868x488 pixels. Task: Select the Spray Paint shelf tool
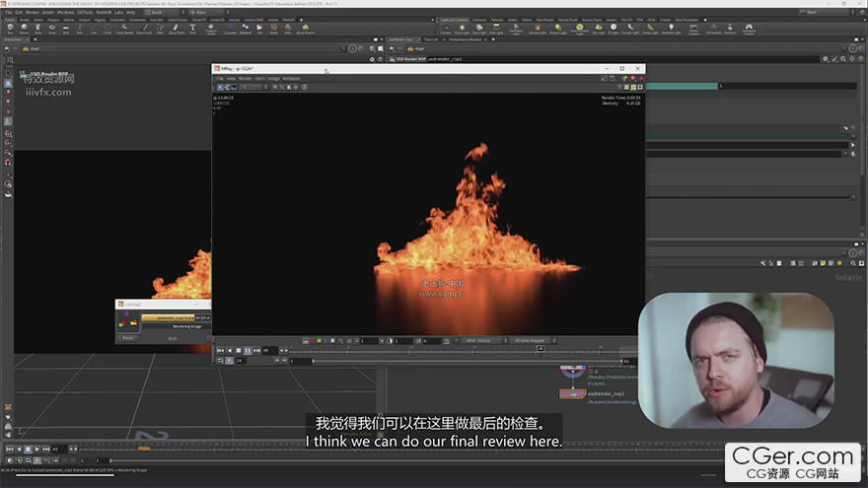point(178,29)
